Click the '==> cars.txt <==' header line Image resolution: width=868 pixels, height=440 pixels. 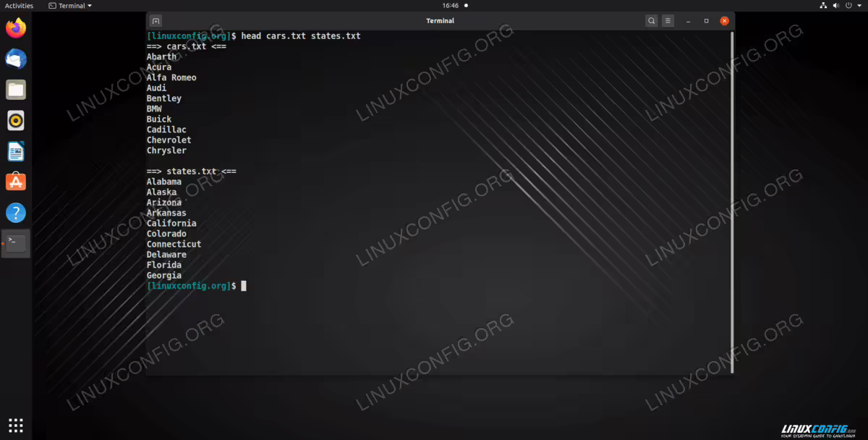(186, 46)
